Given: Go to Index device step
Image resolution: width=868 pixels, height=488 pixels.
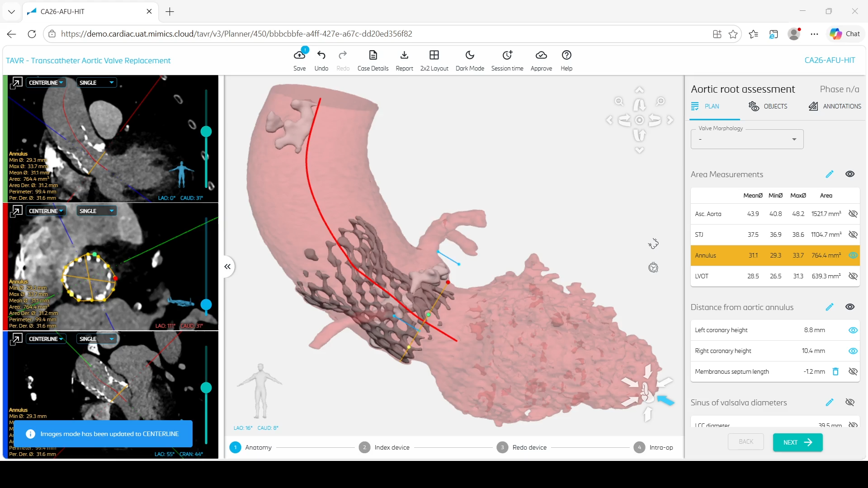Looking at the screenshot, I should (384, 447).
